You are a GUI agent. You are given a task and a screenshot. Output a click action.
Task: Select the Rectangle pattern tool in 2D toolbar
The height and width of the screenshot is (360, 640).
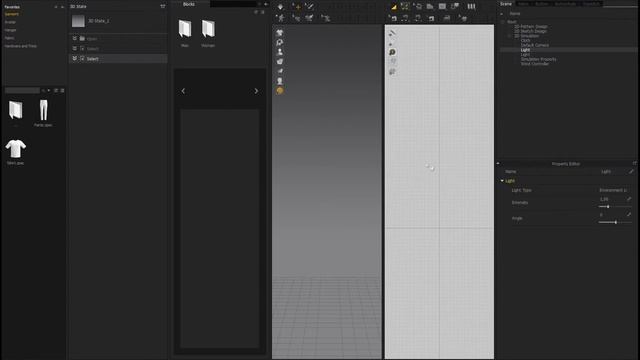(442, 7)
